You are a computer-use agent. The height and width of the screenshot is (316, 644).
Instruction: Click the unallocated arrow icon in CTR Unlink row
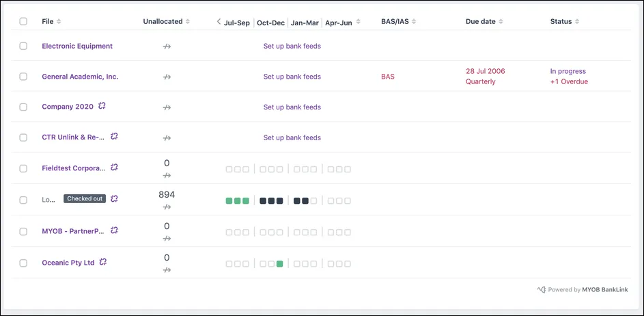[167, 138]
